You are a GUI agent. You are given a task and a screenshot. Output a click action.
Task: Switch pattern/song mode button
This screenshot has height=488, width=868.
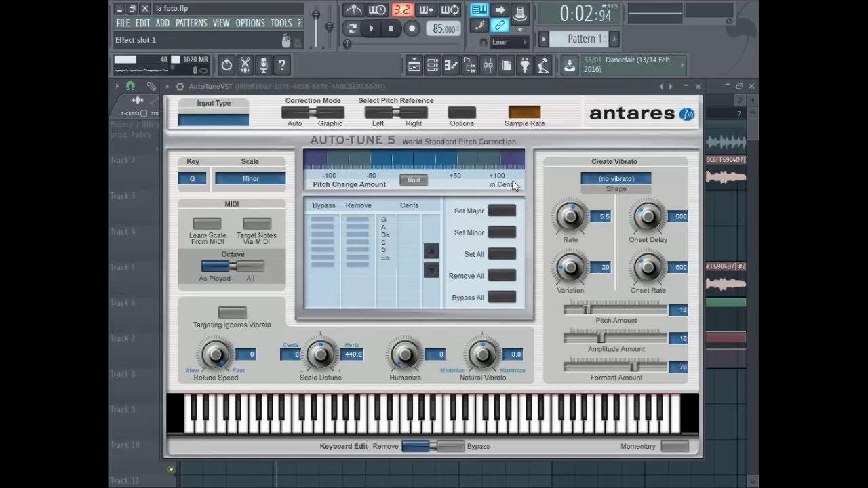(x=351, y=28)
